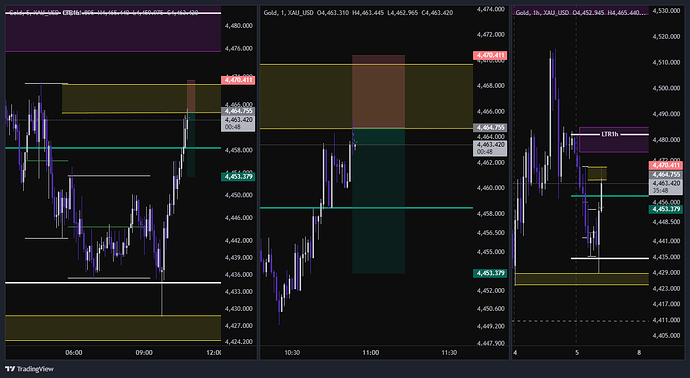The height and width of the screenshot is (378, 690).
Task: Click the 4,447.900 price on 1-minute axis
Action: (490, 343)
